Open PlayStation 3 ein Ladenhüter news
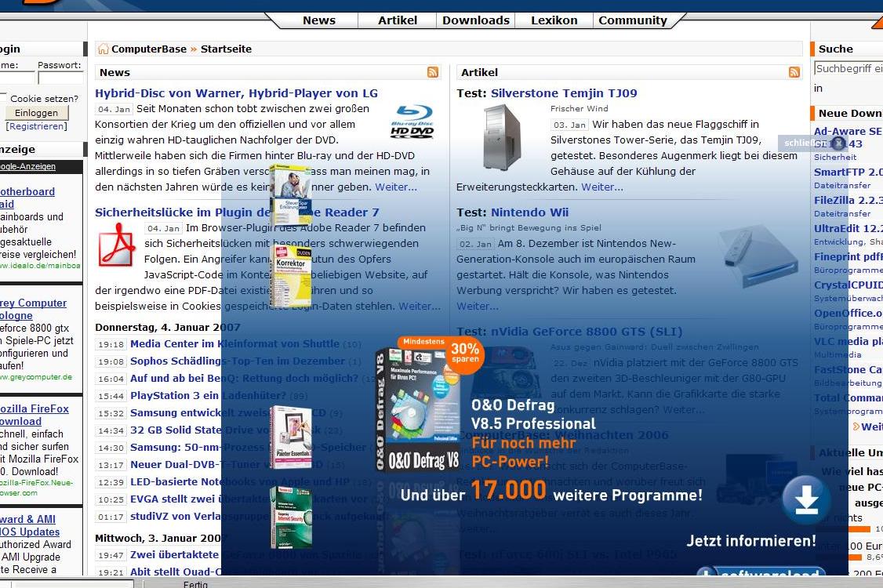Screen dimensions: 883x588 point(208,396)
